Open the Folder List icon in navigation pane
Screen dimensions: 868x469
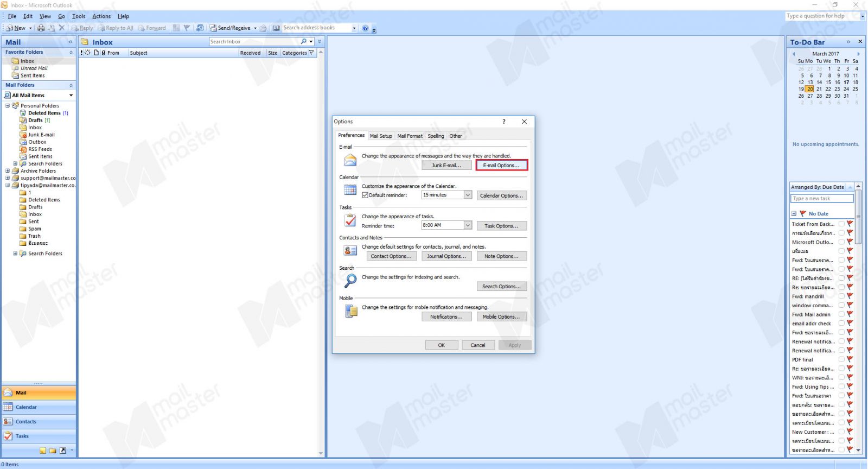(53, 451)
